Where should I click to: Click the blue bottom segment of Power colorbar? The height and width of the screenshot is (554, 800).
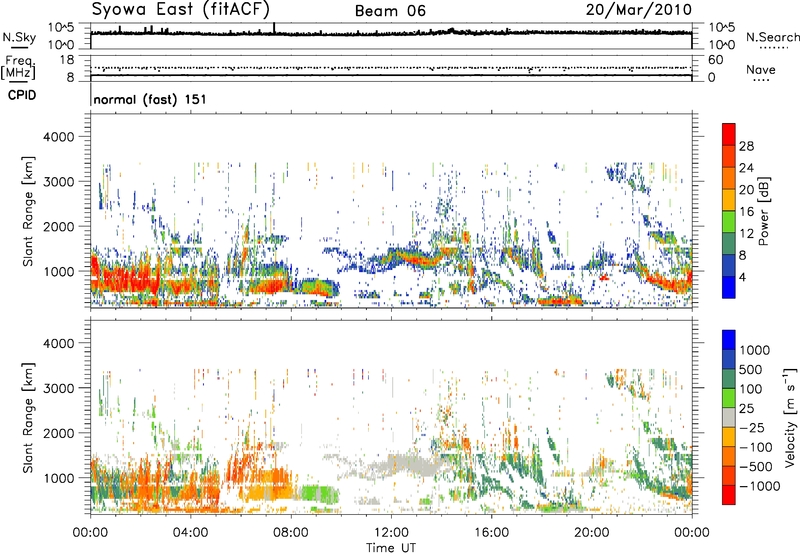pos(729,287)
